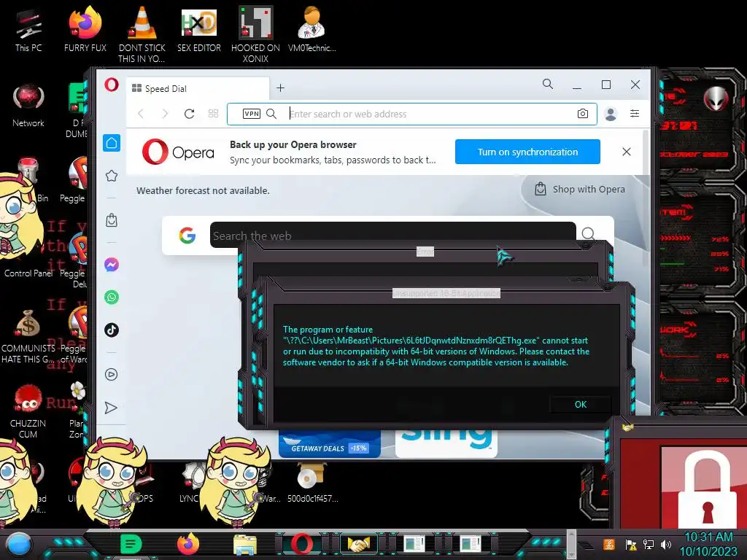
Task: Open File Explorer from the taskbar
Action: click(x=245, y=544)
